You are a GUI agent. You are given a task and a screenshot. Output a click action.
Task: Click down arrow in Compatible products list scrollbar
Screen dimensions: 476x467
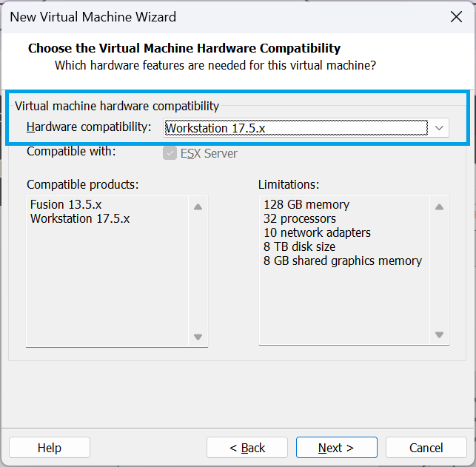point(198,337)
